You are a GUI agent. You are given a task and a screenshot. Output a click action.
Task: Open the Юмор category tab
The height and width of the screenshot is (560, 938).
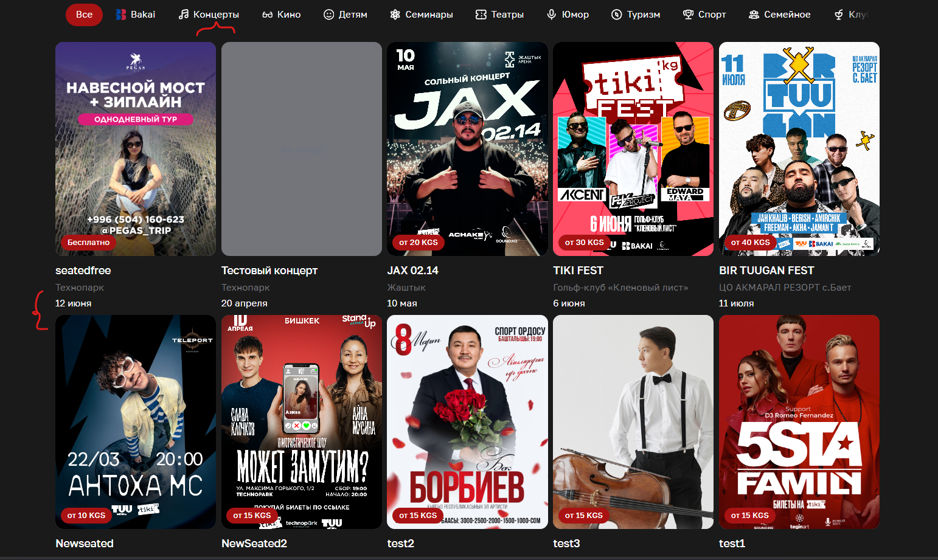(x=568, y=15)
